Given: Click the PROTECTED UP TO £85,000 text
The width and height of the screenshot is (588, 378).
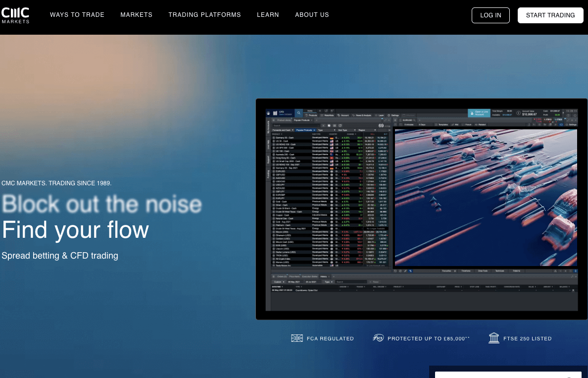Looking at the screenshot, I should (x=428, y=338).
